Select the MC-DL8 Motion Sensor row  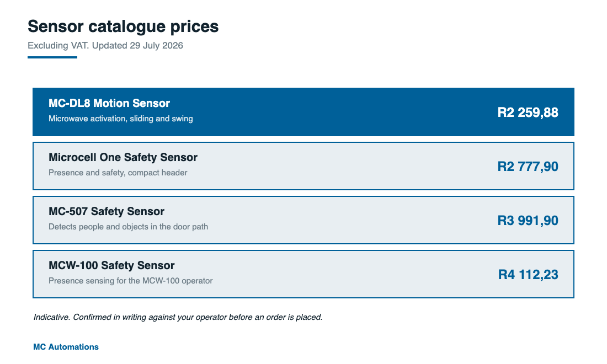(303, 112)
